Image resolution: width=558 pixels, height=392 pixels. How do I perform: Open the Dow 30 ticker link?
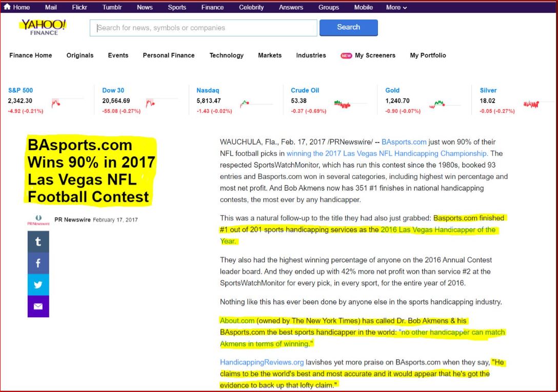tap(113, 90)
